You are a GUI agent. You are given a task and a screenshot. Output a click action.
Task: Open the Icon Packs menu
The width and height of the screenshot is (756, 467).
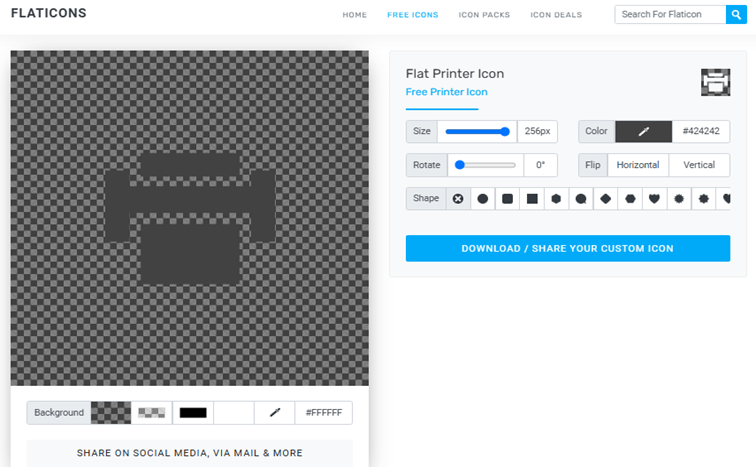point(484,15)
